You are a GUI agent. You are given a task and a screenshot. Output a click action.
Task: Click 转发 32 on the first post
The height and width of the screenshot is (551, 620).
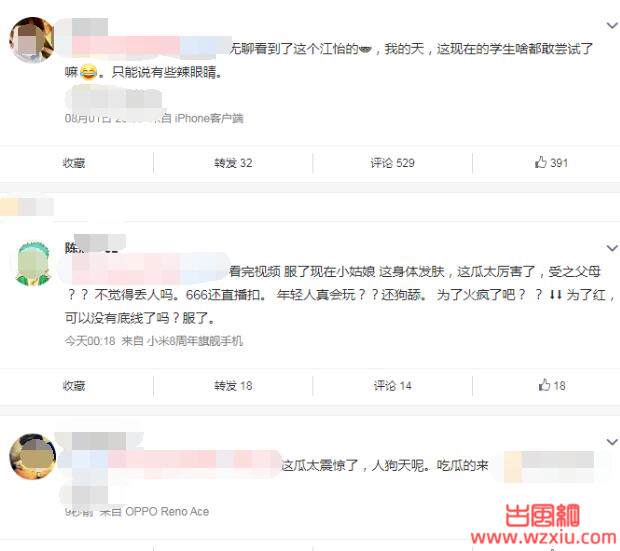click(233, 163)
